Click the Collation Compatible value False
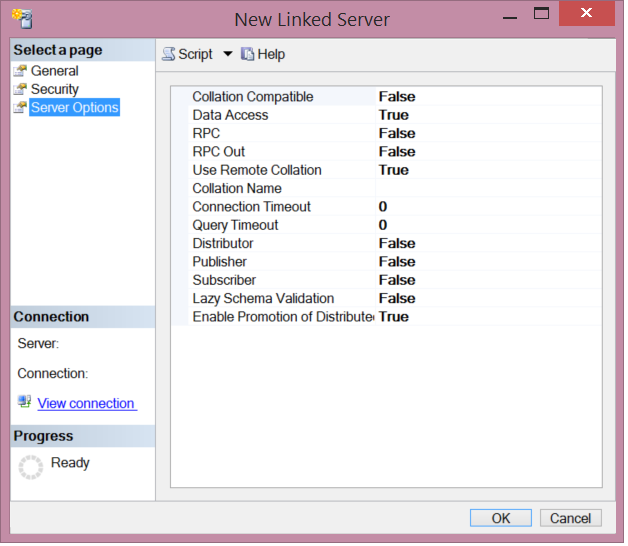This screenshot has height=546, width=628. pos(397,97)
